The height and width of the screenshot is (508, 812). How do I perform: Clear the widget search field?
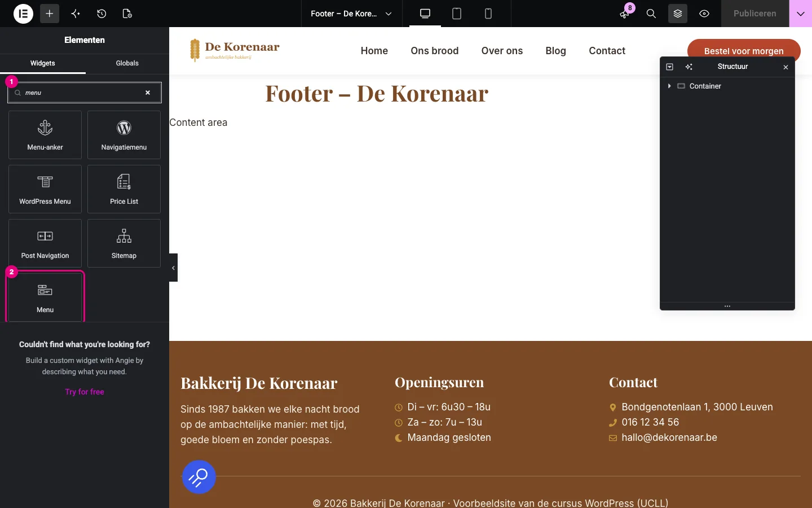click(148, 93)
